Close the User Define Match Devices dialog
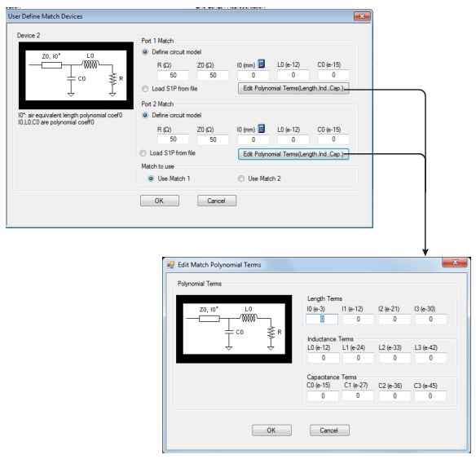 tap(362, 16)
